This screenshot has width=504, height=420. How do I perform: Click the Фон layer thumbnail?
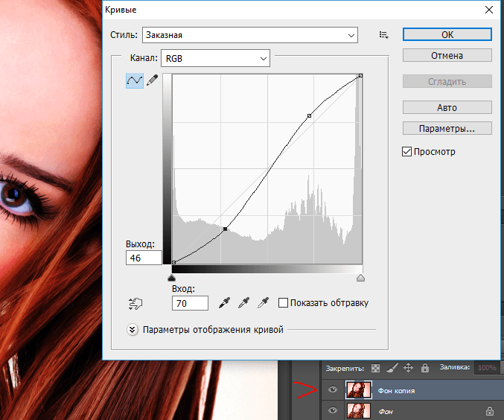click(x=359, y=410)
